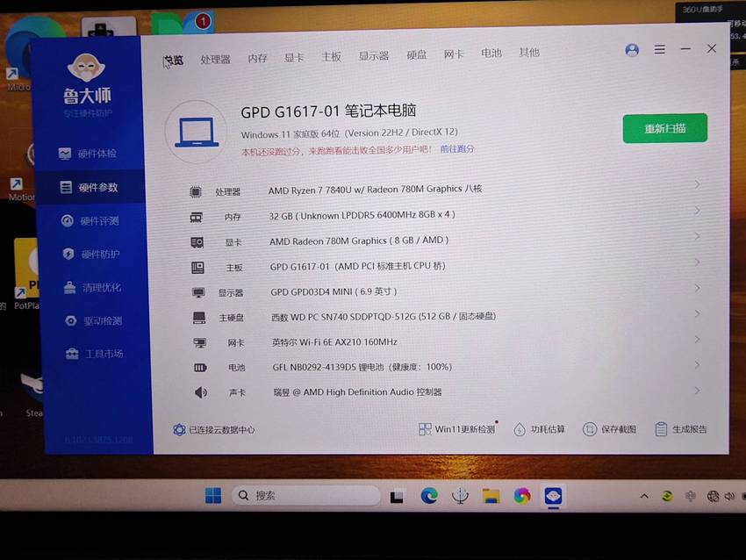Open the 硬件防护 protection section
Viewport: 746px width, 560px height.
[x=92, y=254]
